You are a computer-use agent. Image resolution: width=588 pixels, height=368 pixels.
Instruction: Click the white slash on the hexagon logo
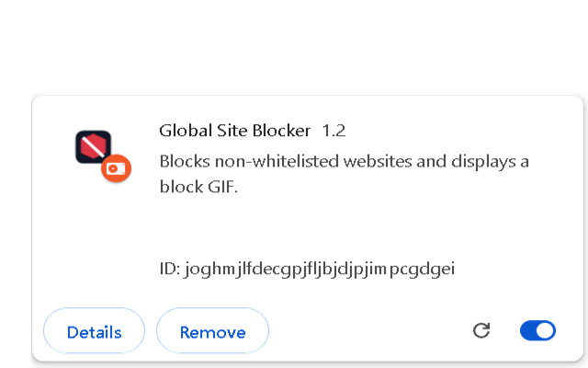tap(94, 147)
